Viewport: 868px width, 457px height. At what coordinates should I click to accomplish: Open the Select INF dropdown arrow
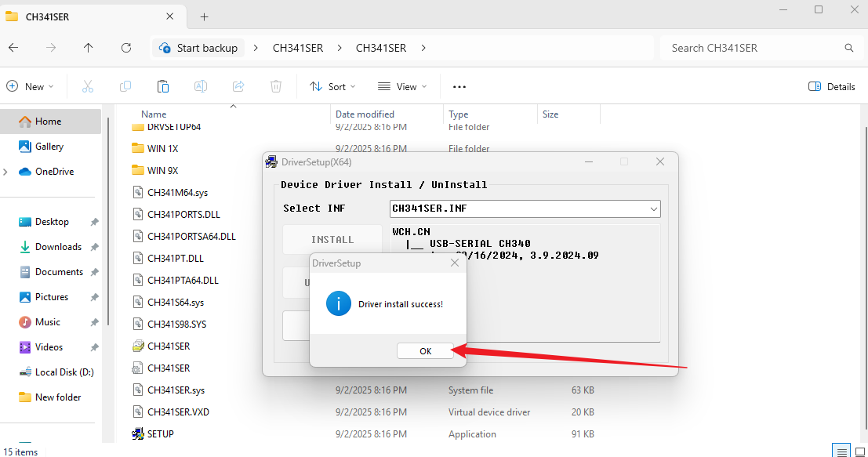[x=653, y=209]
